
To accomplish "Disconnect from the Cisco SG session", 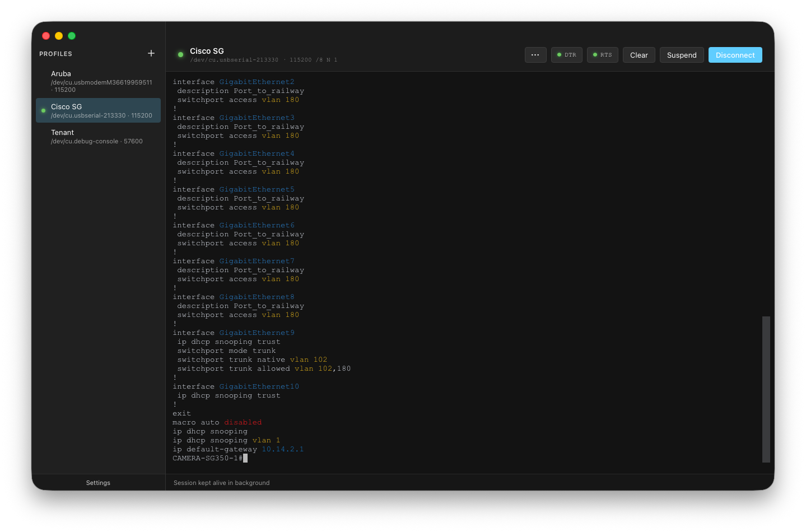I will pos(735,54).
